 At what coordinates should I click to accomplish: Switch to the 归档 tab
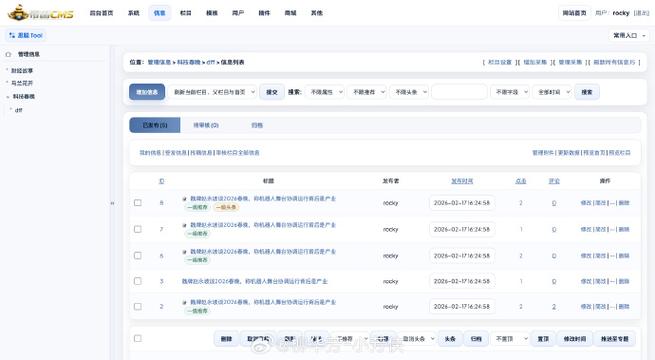click(x=257, y=125)
